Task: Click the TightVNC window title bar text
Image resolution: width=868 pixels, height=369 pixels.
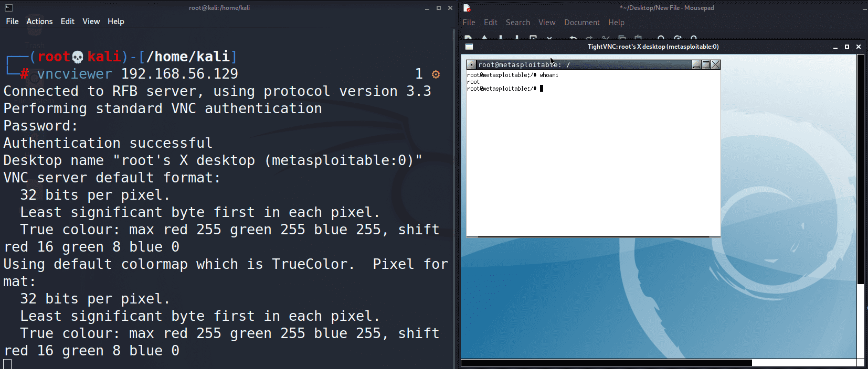Action: click(653, 47)
